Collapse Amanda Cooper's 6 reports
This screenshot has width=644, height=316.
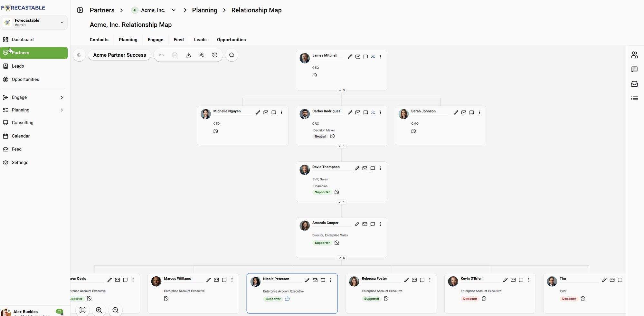[x=342, y=258]
